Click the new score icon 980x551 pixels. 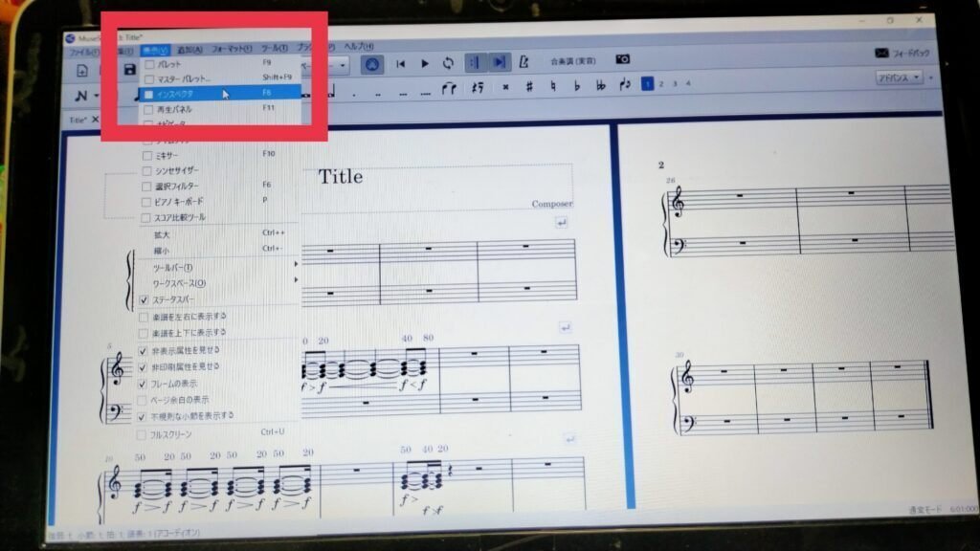point(82,71)
